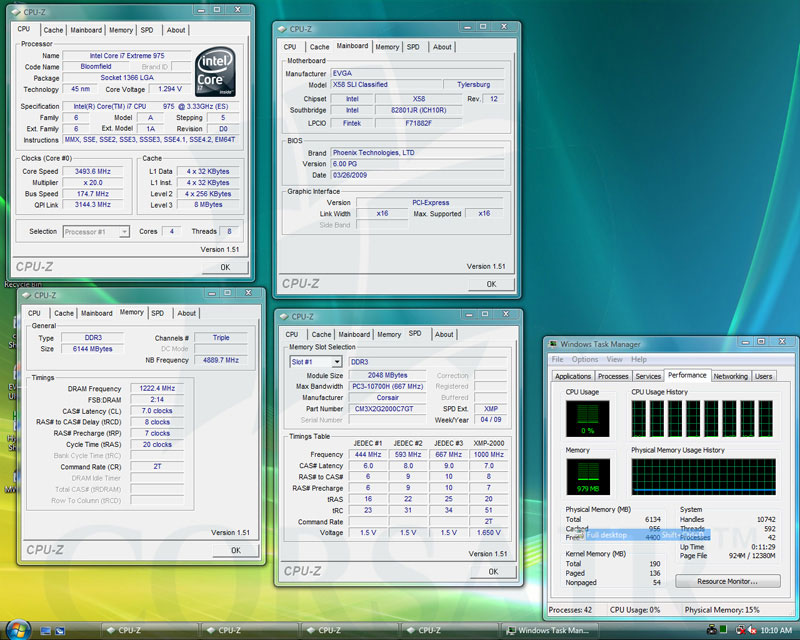
Task: Click the muted volume tray icon
Action: coord(751,630)
